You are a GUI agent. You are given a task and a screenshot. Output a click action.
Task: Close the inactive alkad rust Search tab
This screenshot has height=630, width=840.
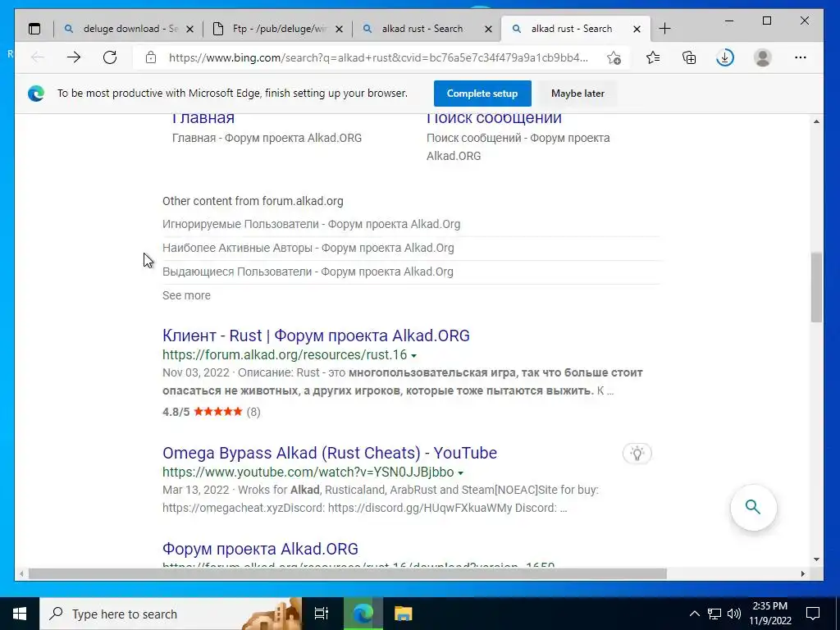click(x=488, y=29)
